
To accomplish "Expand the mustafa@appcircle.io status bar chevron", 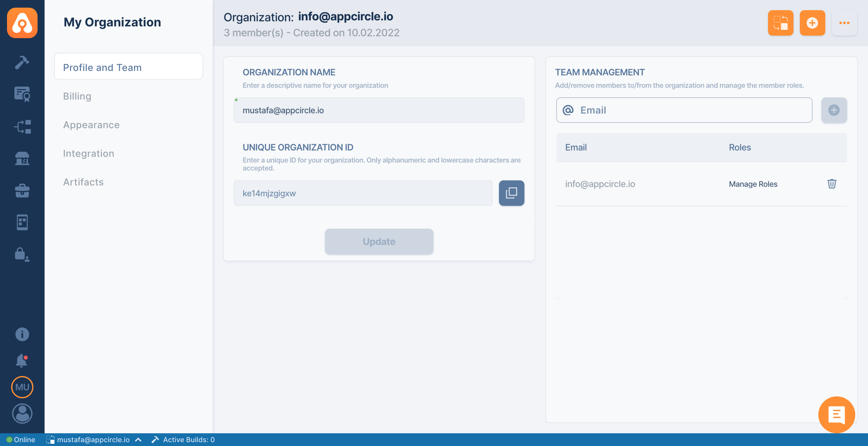I will (x=138, y=440).
